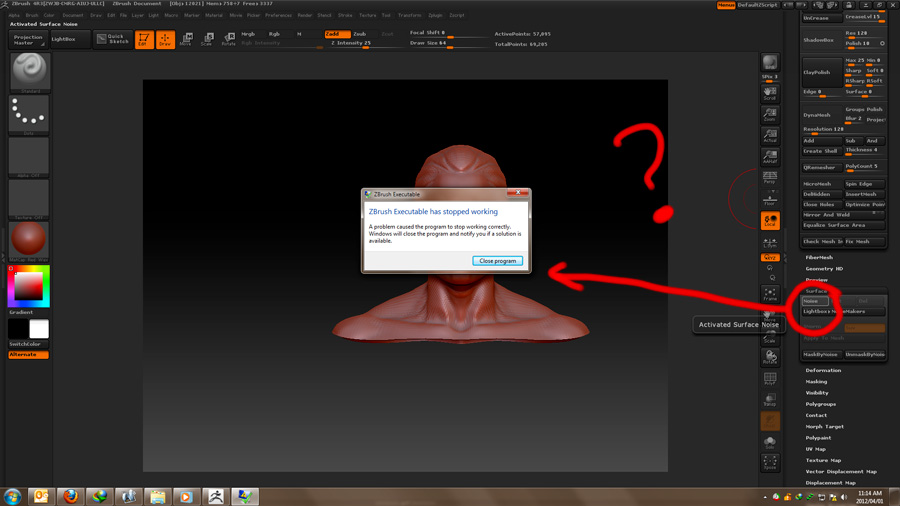900x506 pixels.
Task: Activate Draw mode button
Action: 165,39
